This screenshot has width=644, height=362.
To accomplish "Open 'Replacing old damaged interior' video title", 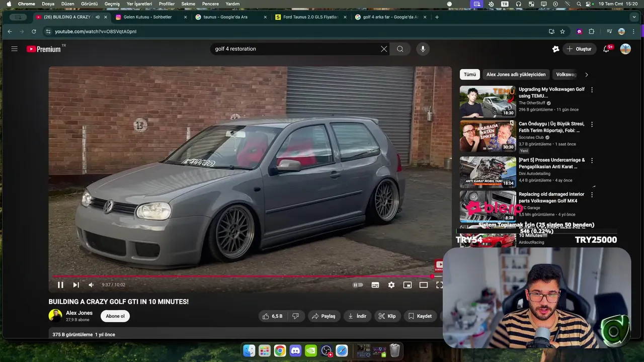I will tap(551, 198).
